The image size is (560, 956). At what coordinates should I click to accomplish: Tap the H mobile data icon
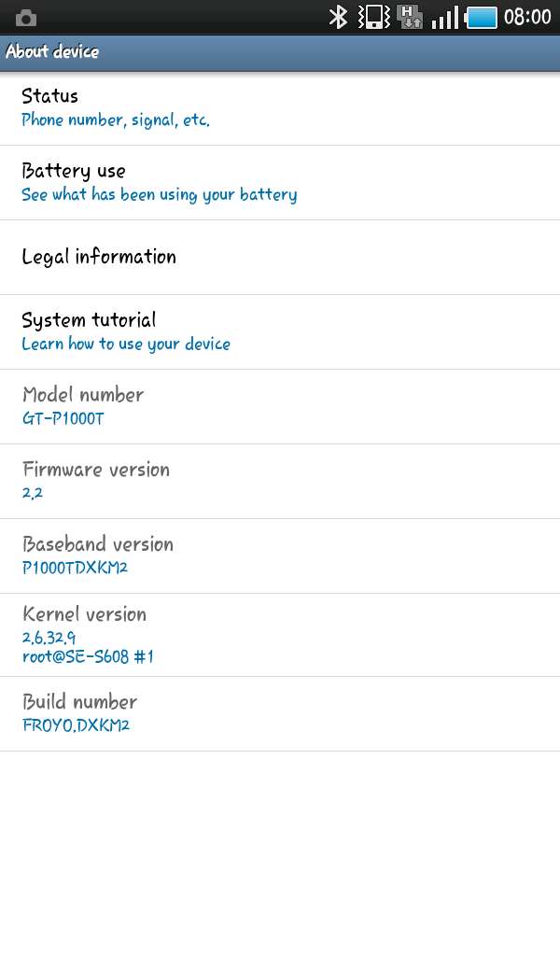point(410,17)
